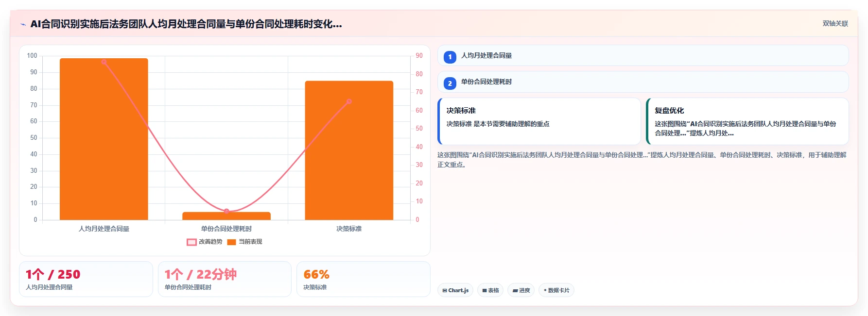868x316 pixels.
Task: Click the orange 当前表现 legend swatch
Action: pos(231,242)
